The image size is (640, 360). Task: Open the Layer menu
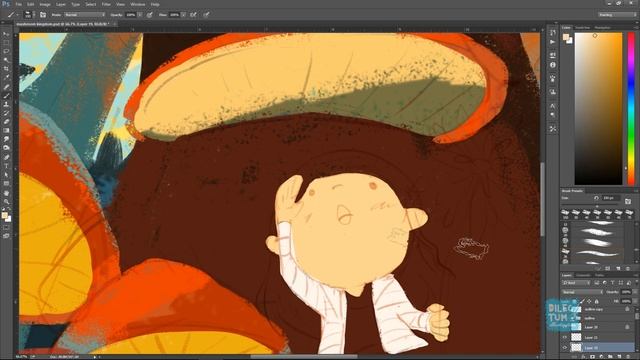(x=61, y=4)
